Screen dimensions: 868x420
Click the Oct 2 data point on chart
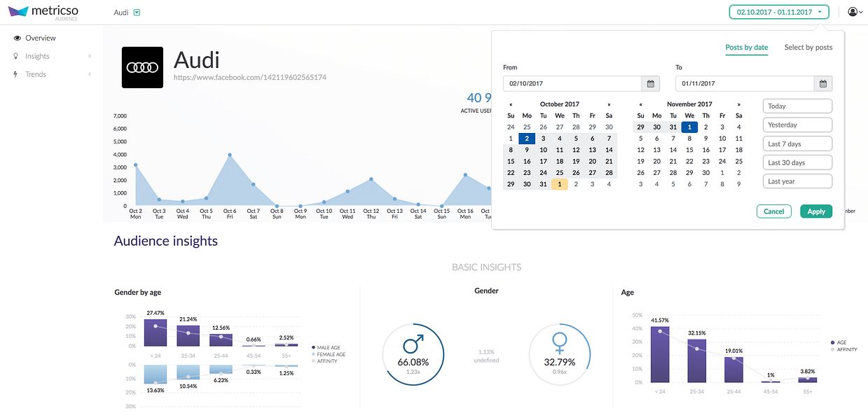click(135, 165)
